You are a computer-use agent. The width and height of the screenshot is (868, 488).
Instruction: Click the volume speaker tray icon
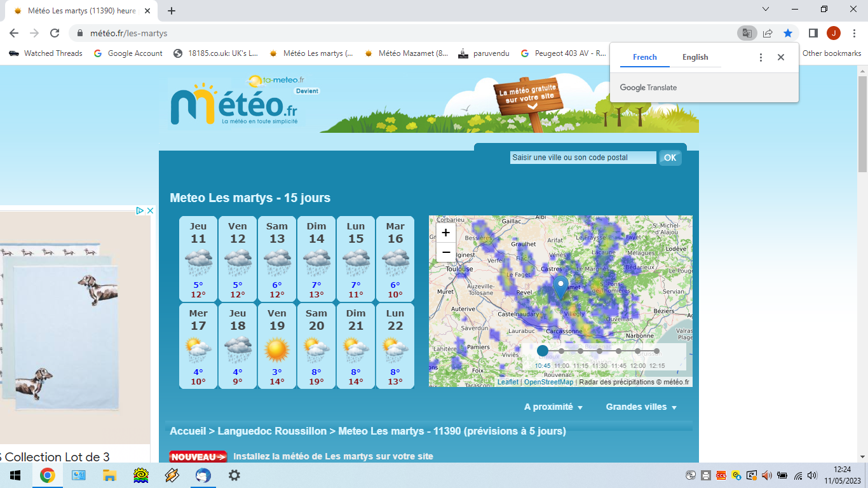(x=812, y=475)
